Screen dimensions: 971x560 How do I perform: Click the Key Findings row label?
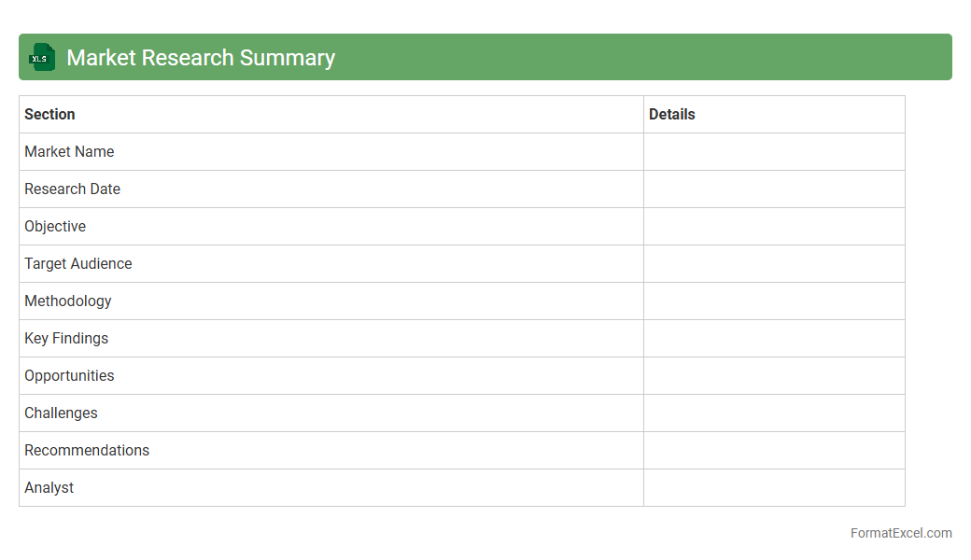[66, 338]
